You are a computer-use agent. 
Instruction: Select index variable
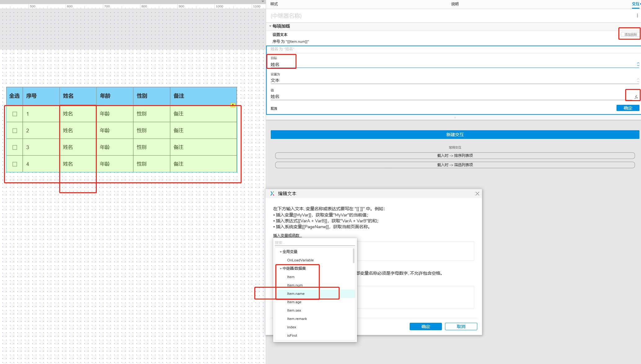tap(292, 327)
